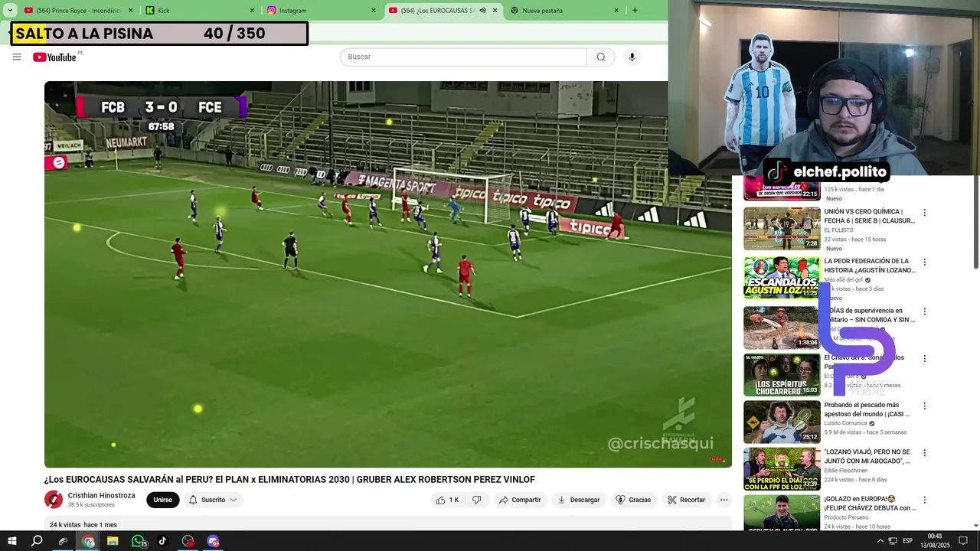Open options for El Chavo del 8 video

pyautogui.click(x=924, y=358)
